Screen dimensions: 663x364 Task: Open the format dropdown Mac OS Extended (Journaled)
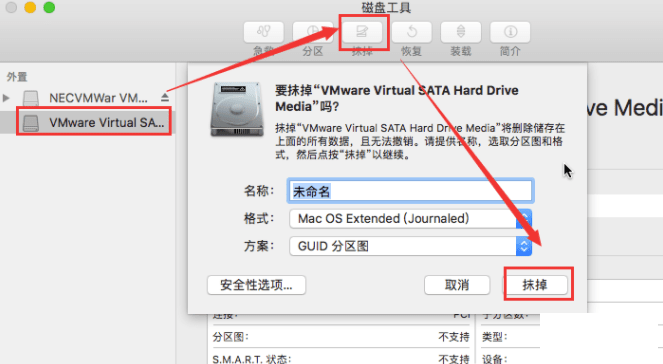tap(410, 219)
